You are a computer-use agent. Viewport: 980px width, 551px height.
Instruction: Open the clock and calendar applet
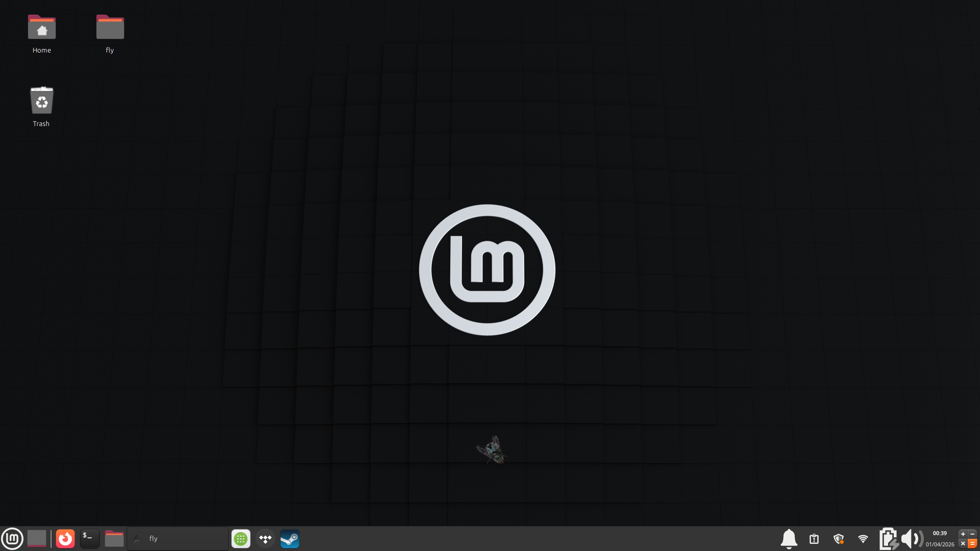[940, 538]
